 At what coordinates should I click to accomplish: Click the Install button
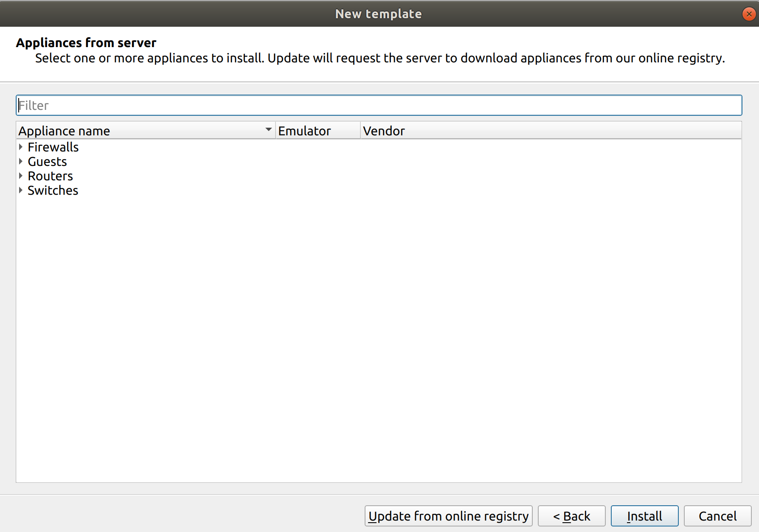[x=644, y=516]
